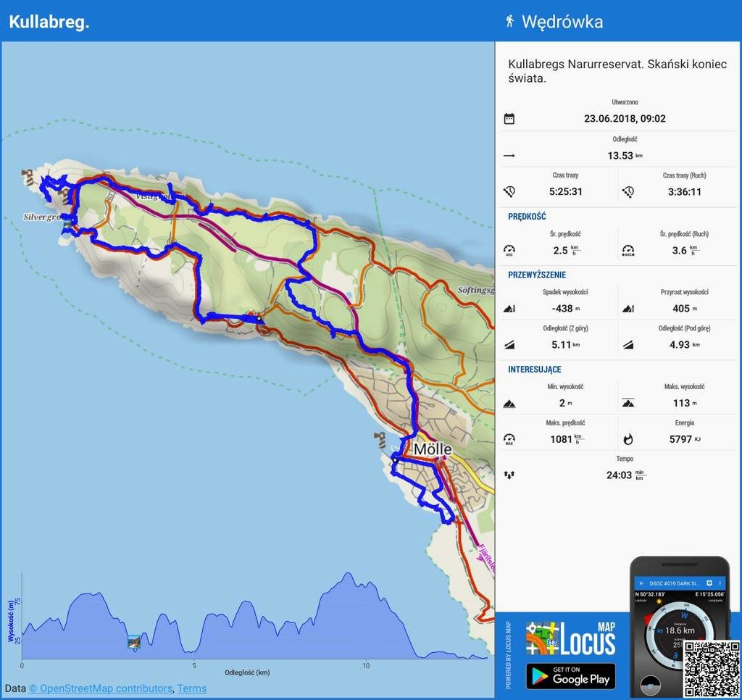Click the date 23.06.2018, 09:02

click(x=625, y=118)
